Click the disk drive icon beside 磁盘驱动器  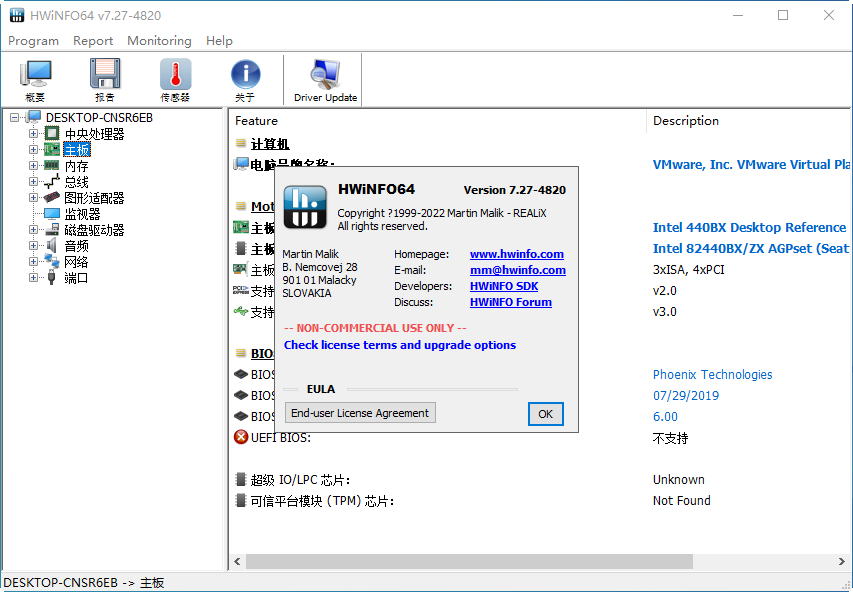coord(52,229)
